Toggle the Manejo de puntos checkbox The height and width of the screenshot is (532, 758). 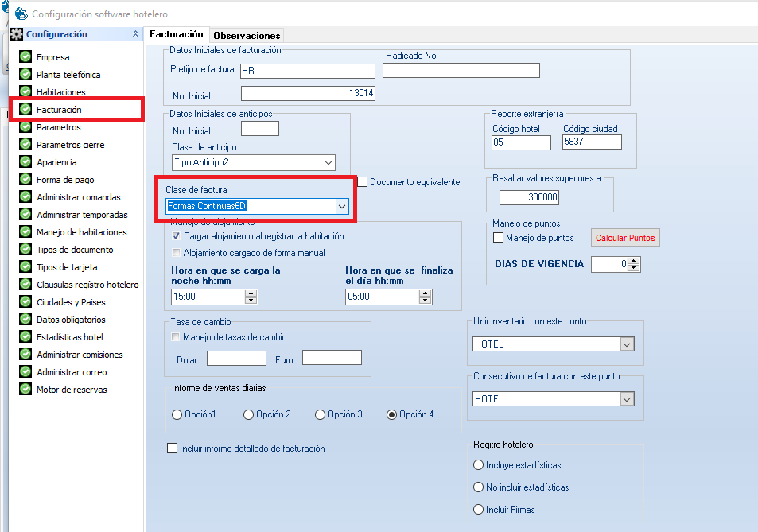click(499, 238)
